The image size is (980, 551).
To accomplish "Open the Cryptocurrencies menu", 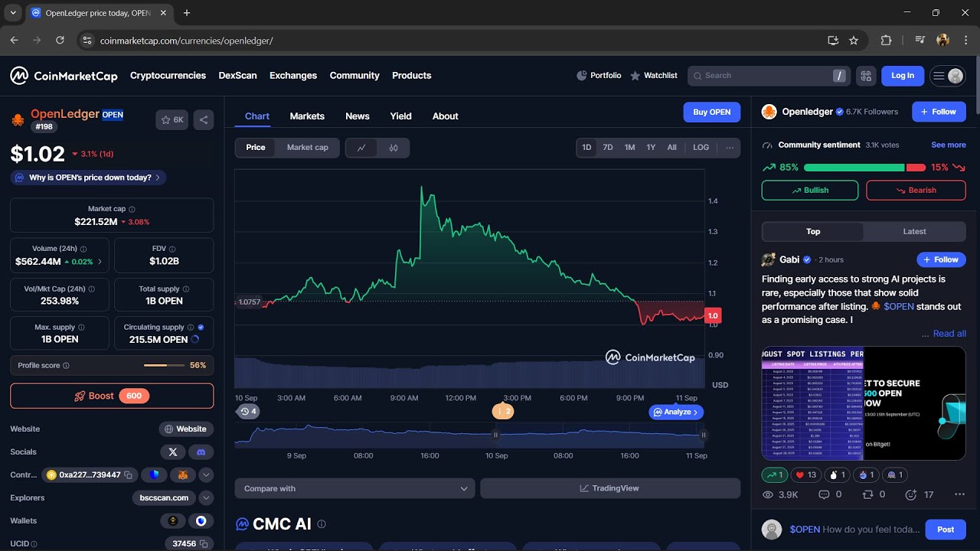I will coord(168,76).
